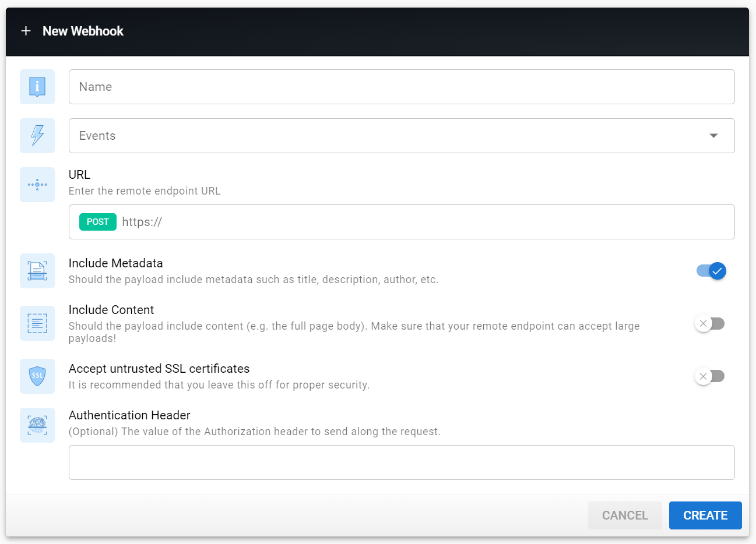Click the Events dropdown chevron arrow
Viewport: 756px width, 544px height.
[713, 135]
